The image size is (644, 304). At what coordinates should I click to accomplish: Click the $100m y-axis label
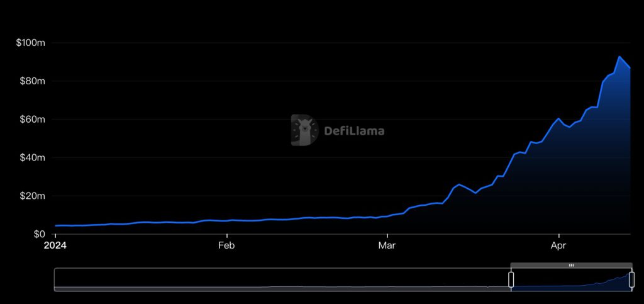tap(30, 43)
